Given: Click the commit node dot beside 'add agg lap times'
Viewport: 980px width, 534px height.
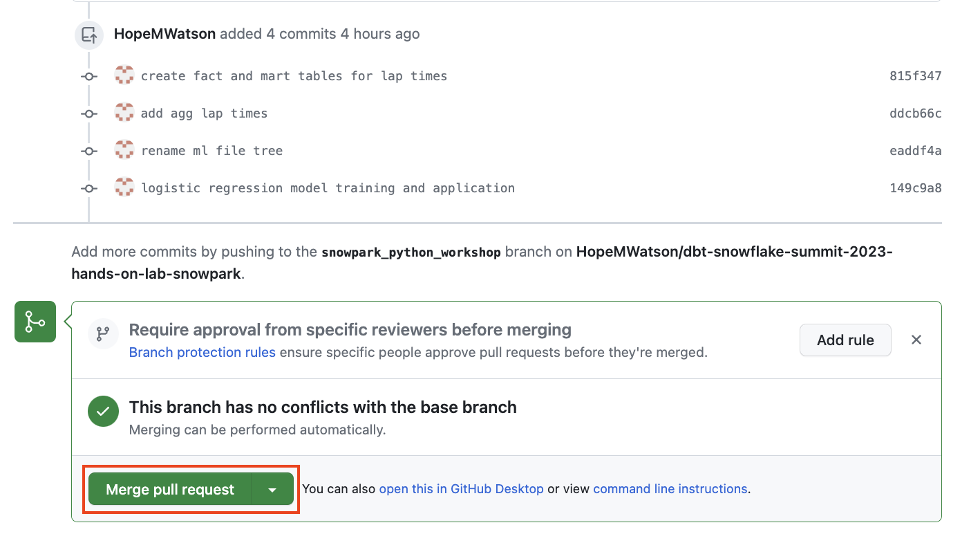Looking at the screenshot, I should 88,113.
